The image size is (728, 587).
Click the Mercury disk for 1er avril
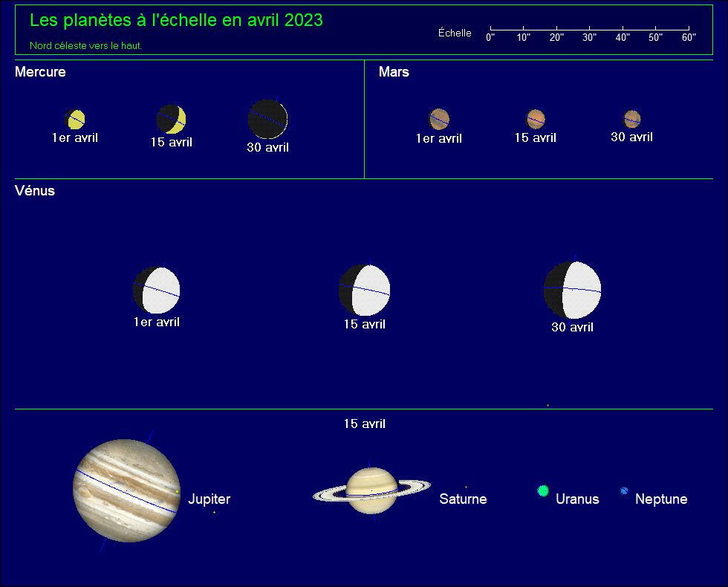[75, 120]
